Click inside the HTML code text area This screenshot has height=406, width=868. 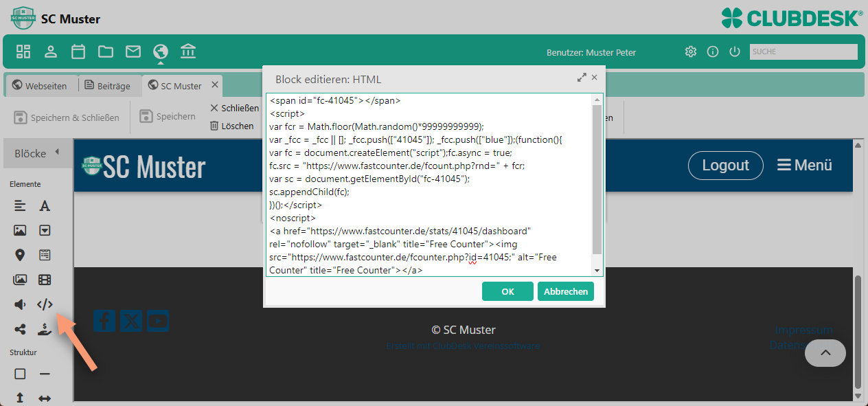coord(429,185)
